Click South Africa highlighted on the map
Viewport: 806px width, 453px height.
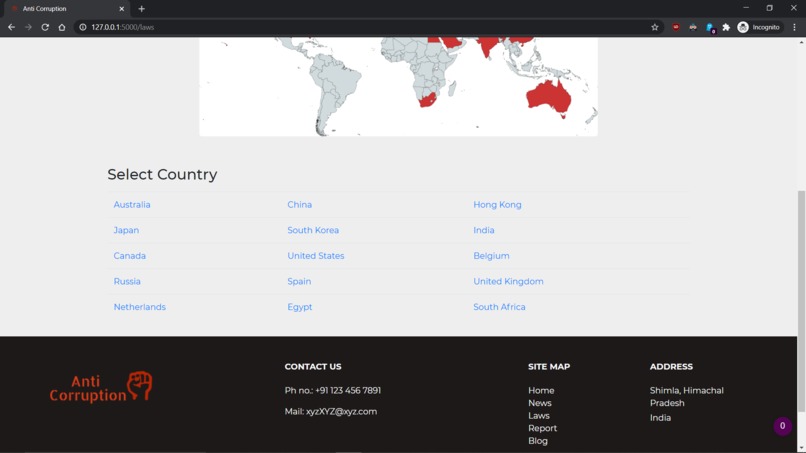427,99
